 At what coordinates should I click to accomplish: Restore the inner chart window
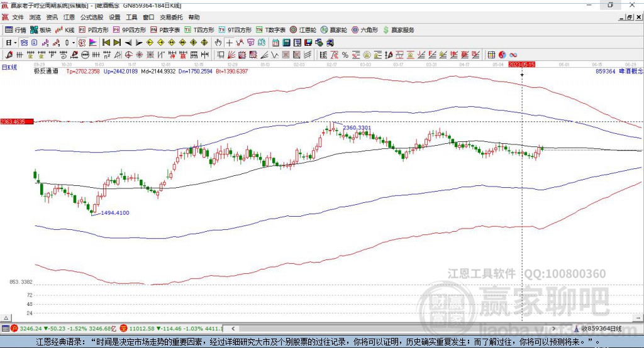point(630,17)
